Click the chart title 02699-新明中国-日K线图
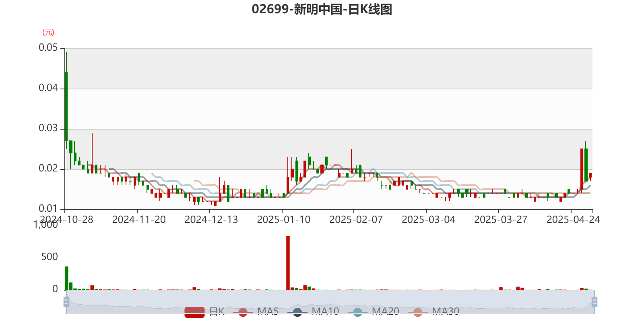This screenshot has width=644, height=322. (322, 9)
